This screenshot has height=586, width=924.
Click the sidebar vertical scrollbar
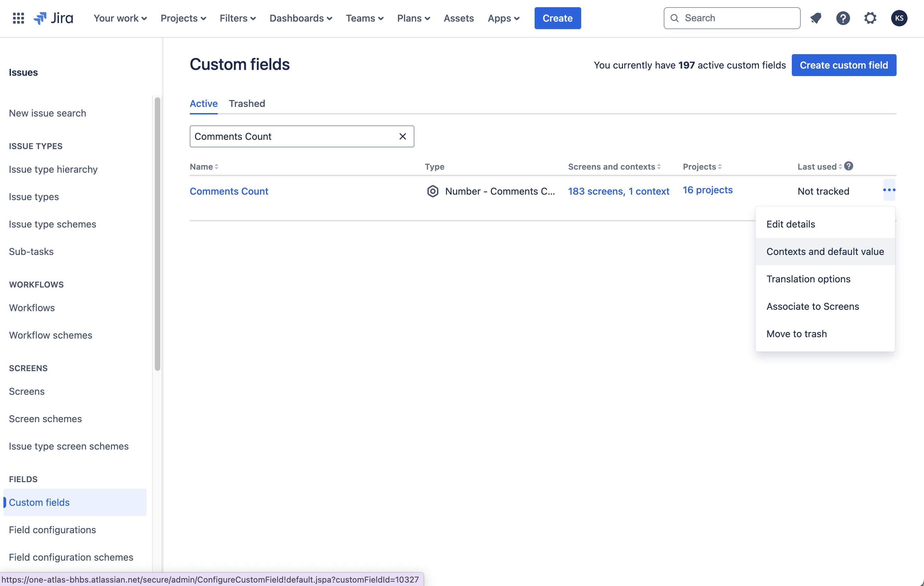pyautogui.click(x=157, y=234)
